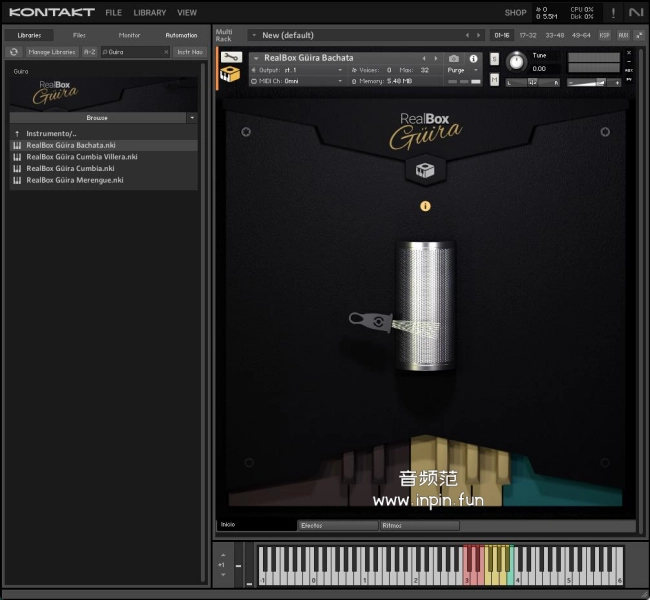This screenshot has height=600, width=650.
Task: Toggle the Mute (M) button
Action: click(494, 80)
